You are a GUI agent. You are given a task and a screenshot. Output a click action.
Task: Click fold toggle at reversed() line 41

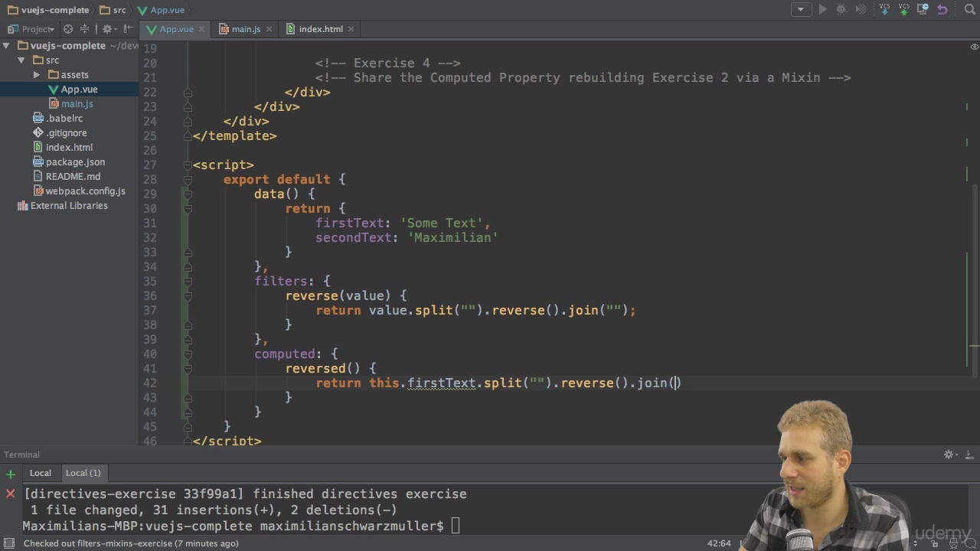(x=188, y=369)
